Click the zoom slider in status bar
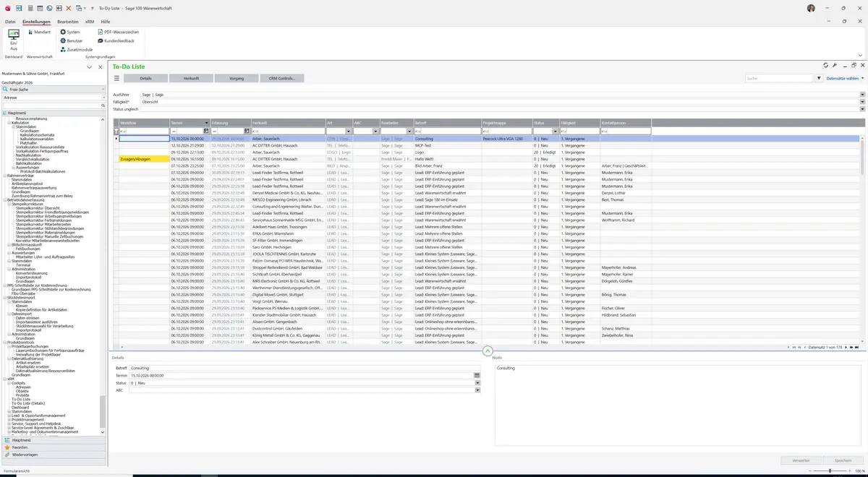The width and height of the screenshot is (868, 477). click(829, 470)
